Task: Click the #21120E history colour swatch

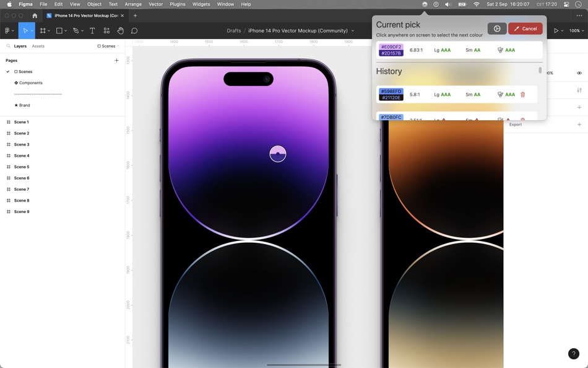Action: pos(391,98)
